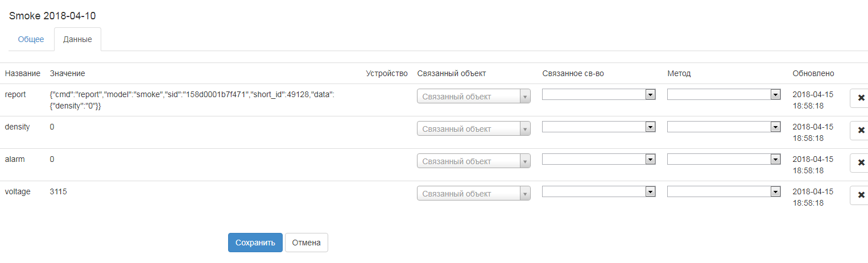
Task: Remove the alarm row with X icon
Action: [x=860, y=162]
